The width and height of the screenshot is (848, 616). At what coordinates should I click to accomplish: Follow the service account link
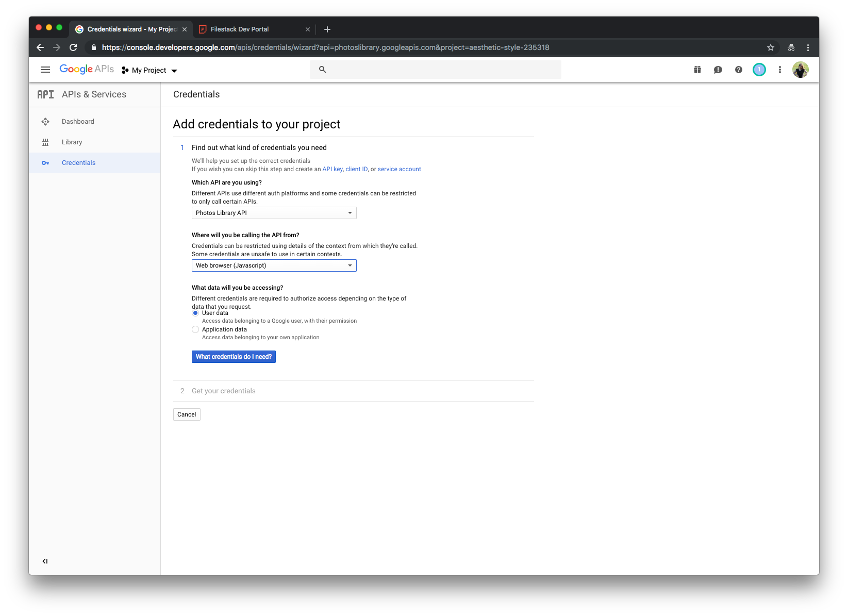click(x=400, y=169)
